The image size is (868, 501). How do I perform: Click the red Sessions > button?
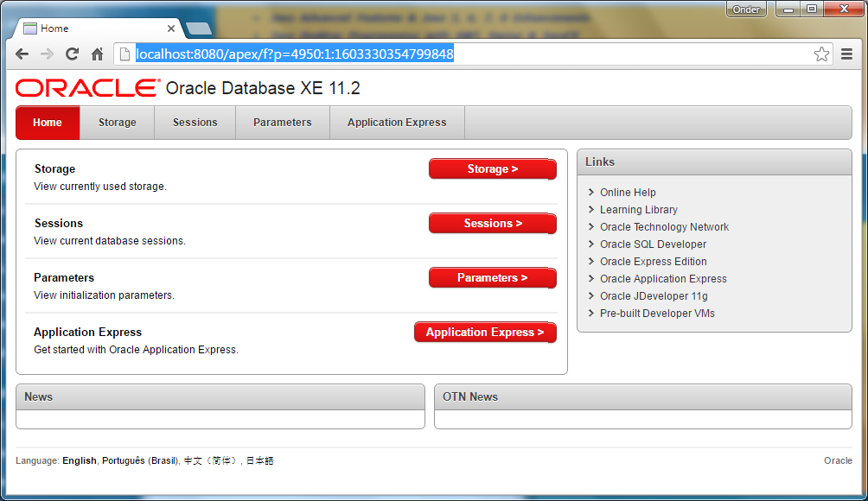click(x=493, y=224)
